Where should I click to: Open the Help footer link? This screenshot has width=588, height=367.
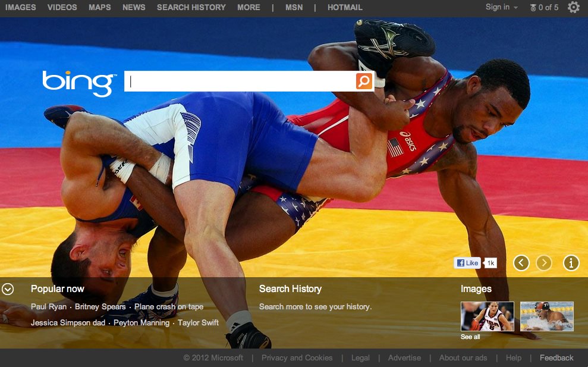click(x=513, y=358)
